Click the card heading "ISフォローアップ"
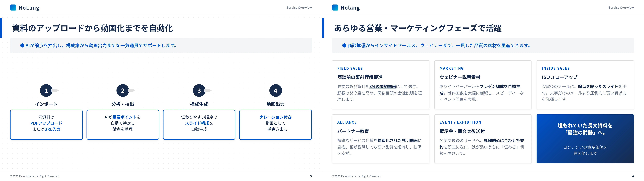The width and height of the screenshot is (644, 181). [559, 77]
